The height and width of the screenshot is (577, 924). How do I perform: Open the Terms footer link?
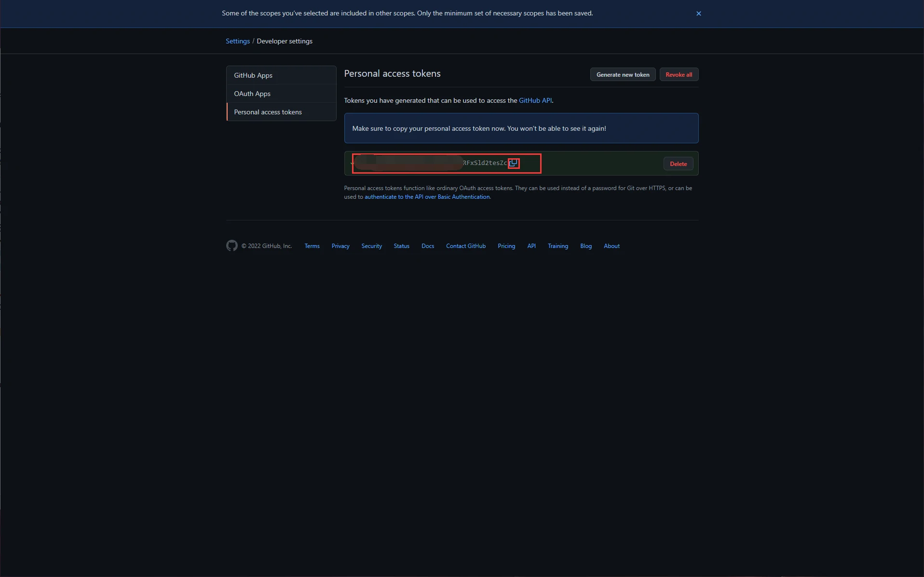coord(312,246)
